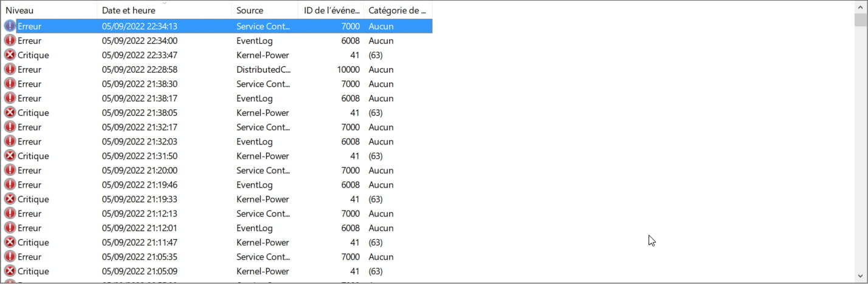This screenshot has width=868, height=284.
Task: Click the Service Cont... source at 21:32:17
Action: (x=263, y=127)
